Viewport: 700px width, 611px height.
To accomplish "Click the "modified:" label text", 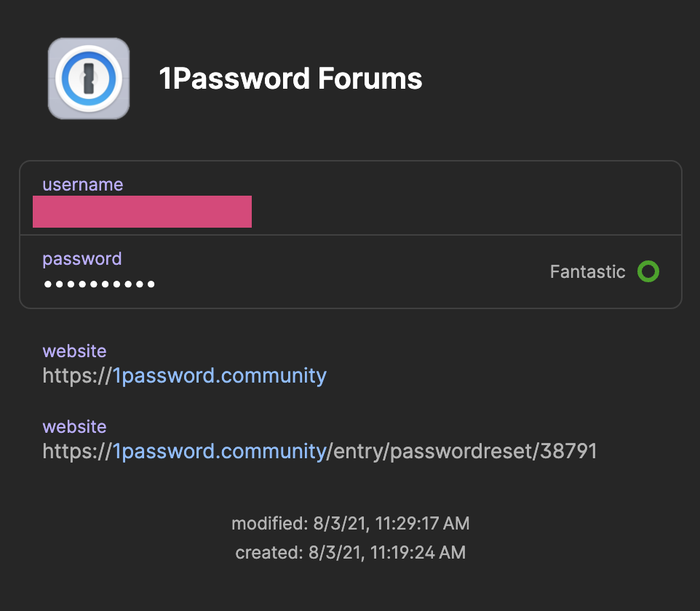I will click(269, 523).
